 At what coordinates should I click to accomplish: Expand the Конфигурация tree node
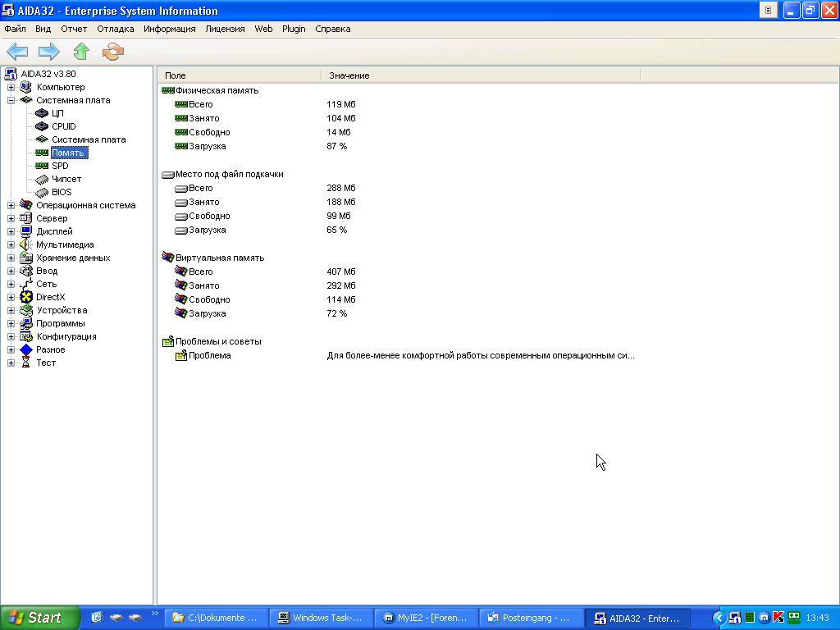[11, 336]
